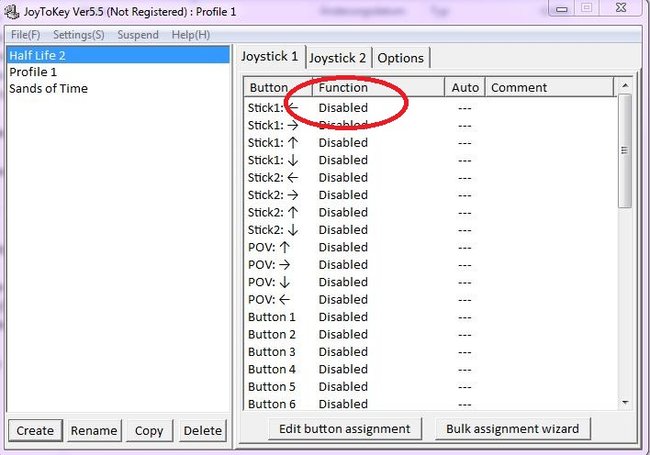Select the Stick2 down arrow row

(x=430, y=230)
